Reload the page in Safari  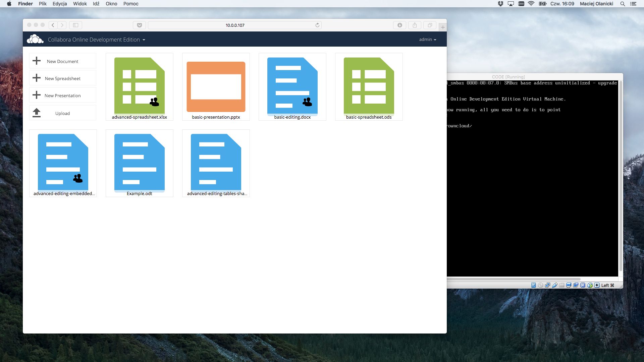(317, 25)
